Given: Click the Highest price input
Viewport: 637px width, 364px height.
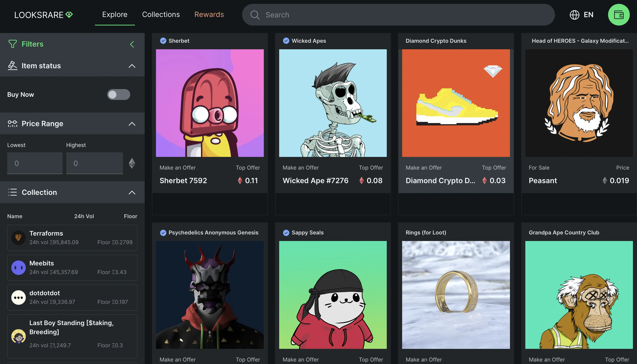Looking at the screenshot, I should pyautogui.click(x=94, y=163).
